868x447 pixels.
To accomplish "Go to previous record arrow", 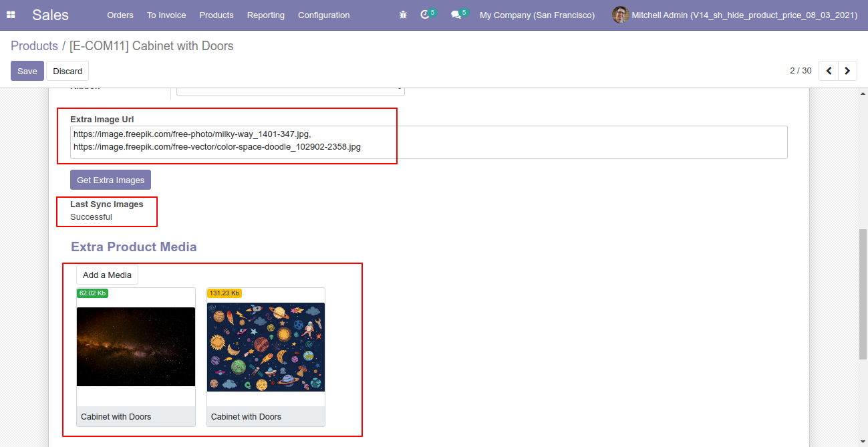I will tap(829, 71).
